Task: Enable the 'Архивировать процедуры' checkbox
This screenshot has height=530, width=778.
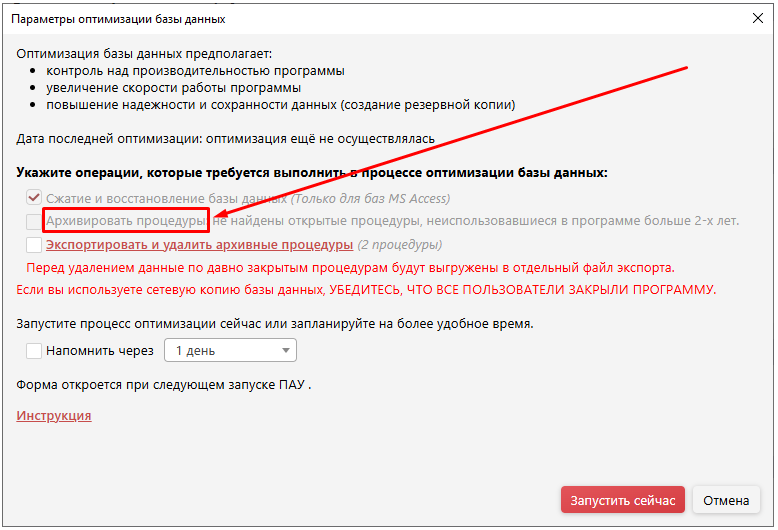Action: click(34, 221)
